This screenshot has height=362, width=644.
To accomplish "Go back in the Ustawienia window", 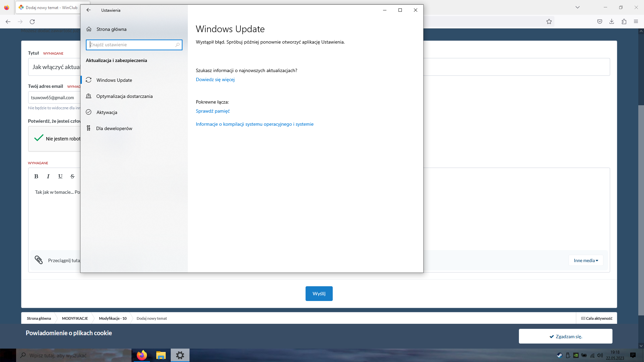I will (x=89, y=10).
